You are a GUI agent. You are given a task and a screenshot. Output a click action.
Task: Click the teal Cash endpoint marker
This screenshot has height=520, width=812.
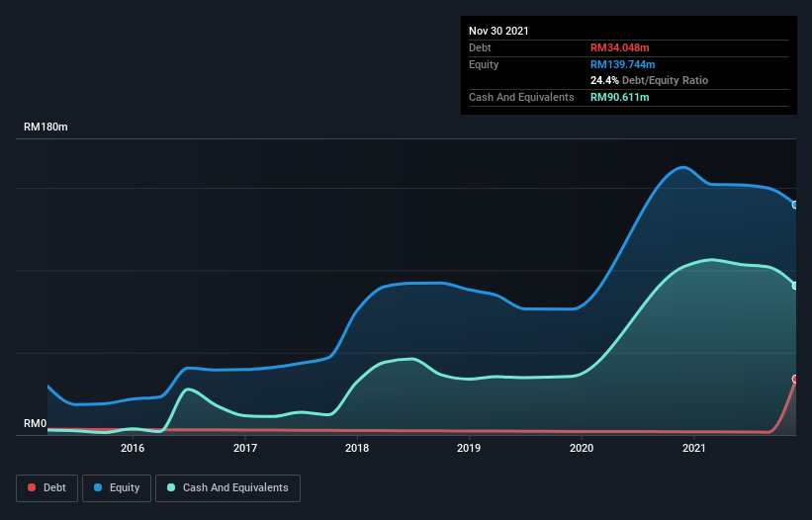point(795,286)
